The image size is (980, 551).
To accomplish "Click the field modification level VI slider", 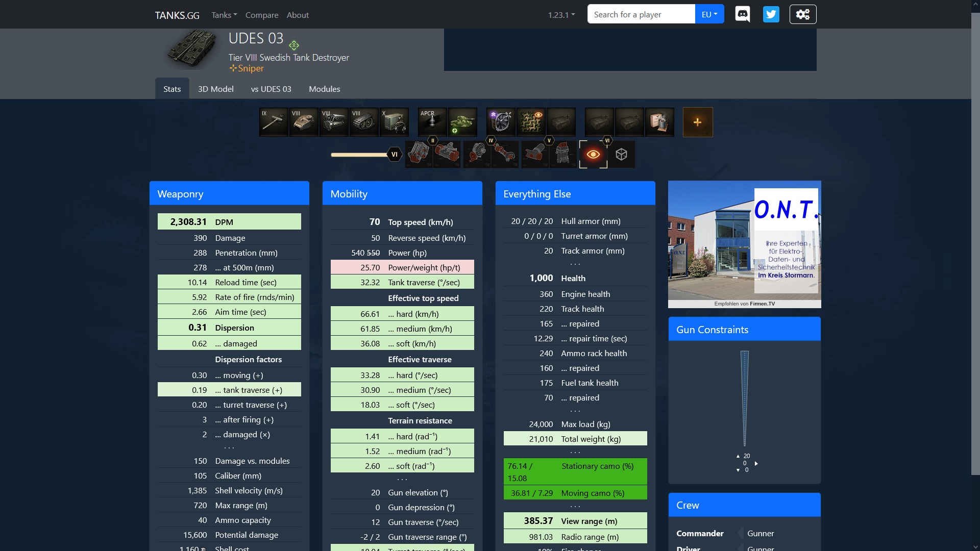I will (x=394, y=154).
